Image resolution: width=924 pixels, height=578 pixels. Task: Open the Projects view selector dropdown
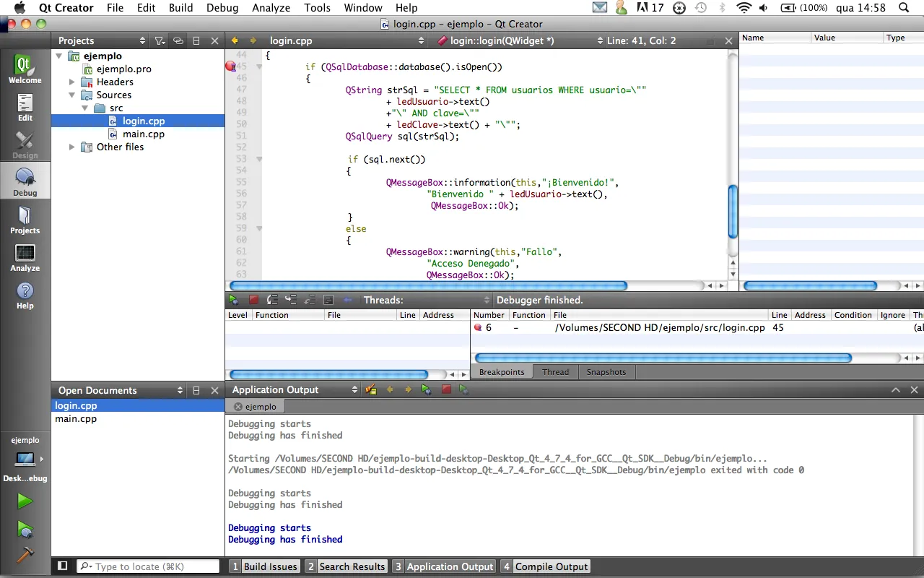click(x=142, y=41)
